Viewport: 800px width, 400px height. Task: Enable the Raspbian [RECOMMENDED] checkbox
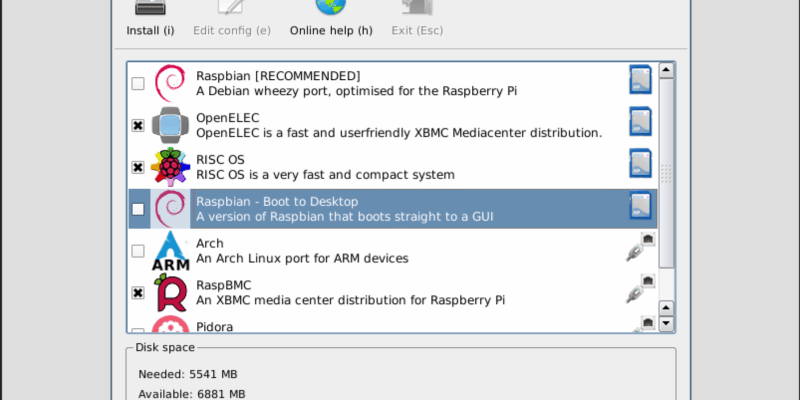(x=138, y=84)
